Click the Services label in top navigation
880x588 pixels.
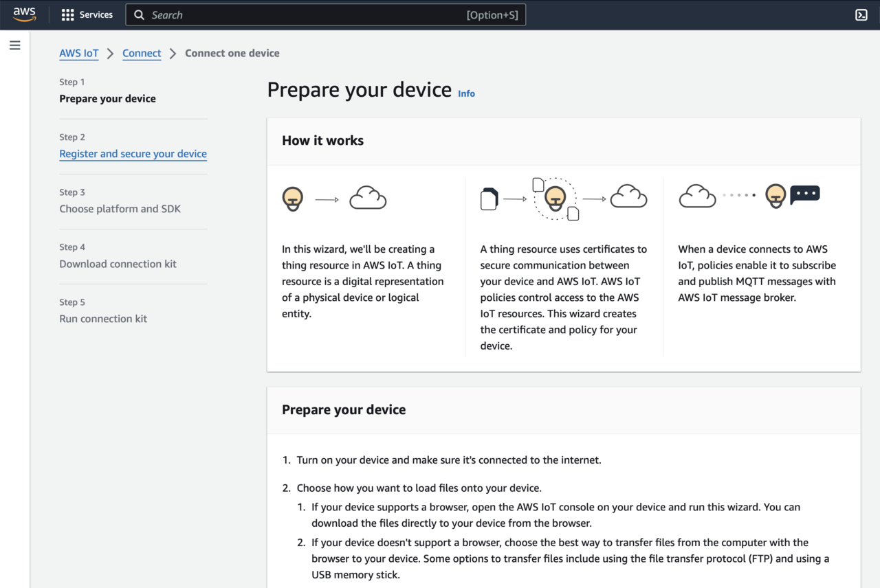[96, 14]
